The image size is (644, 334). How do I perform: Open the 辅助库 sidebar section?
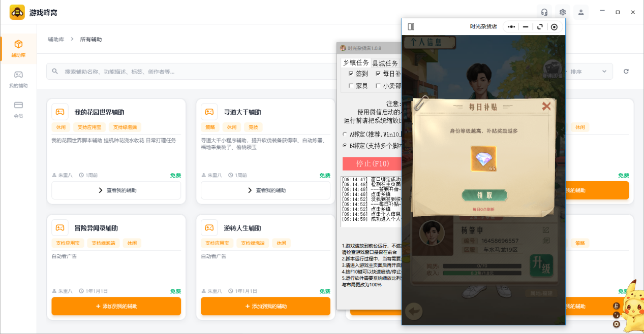click(x=18, y=49)
